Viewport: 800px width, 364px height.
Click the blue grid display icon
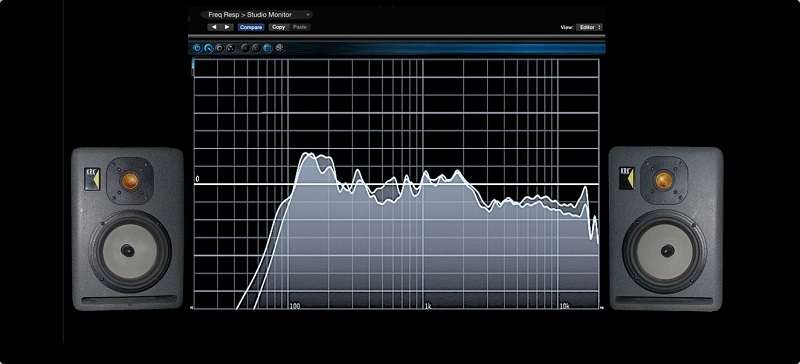pyautogui.click(x=267, y=48)
